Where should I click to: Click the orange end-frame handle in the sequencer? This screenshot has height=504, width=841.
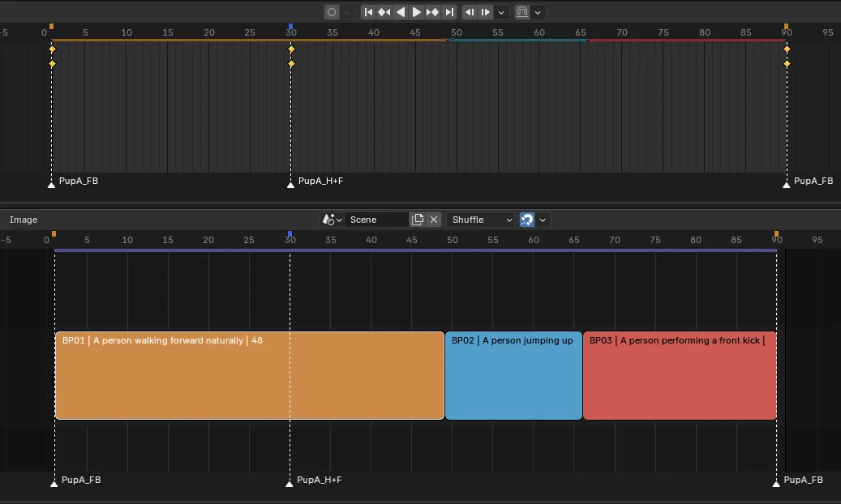(x=776, y=234)
